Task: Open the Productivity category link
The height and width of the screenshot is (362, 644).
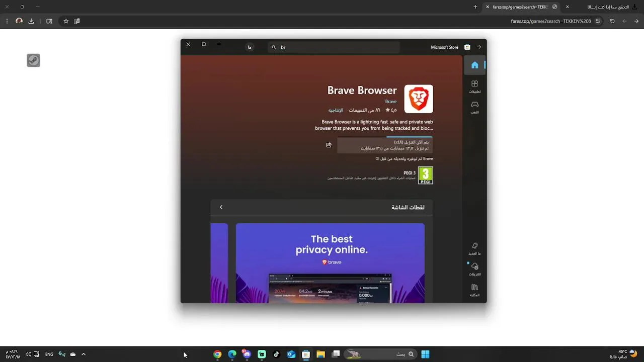Action: (x=336, y=110)
